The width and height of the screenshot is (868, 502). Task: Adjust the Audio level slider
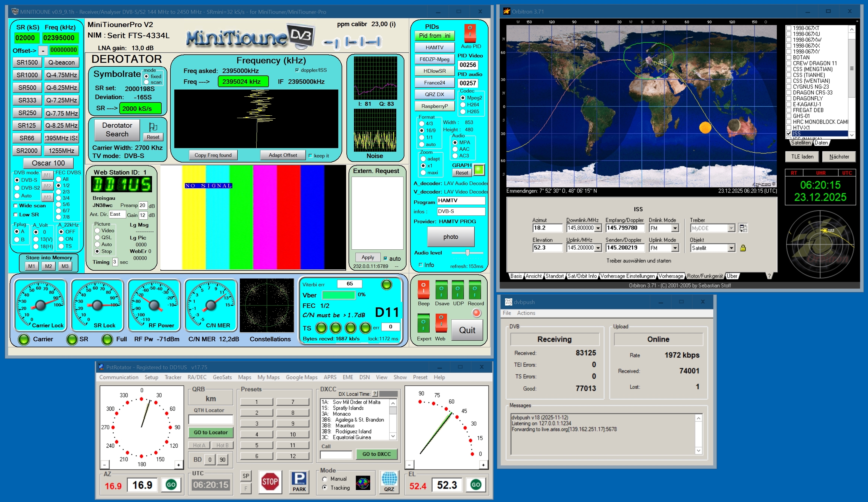(x=467, y=253)
